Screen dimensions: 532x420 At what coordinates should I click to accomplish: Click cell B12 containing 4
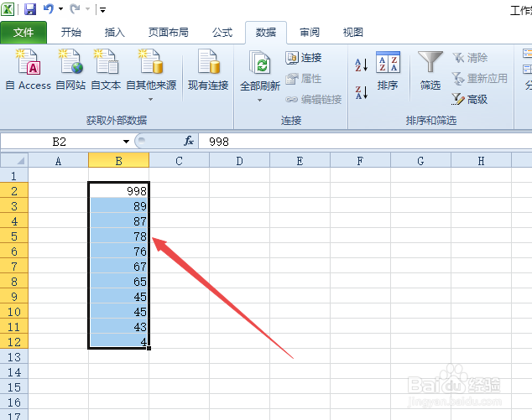pos(119,341)
